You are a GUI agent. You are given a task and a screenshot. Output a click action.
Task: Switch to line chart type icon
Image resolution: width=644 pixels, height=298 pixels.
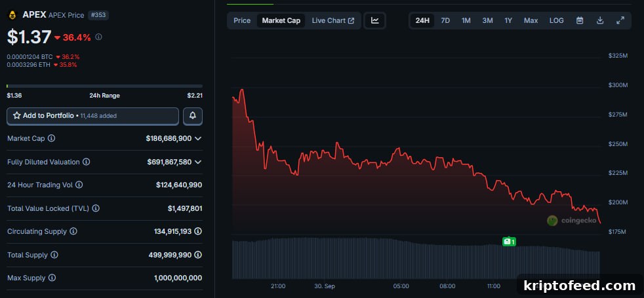pos(375,20)
